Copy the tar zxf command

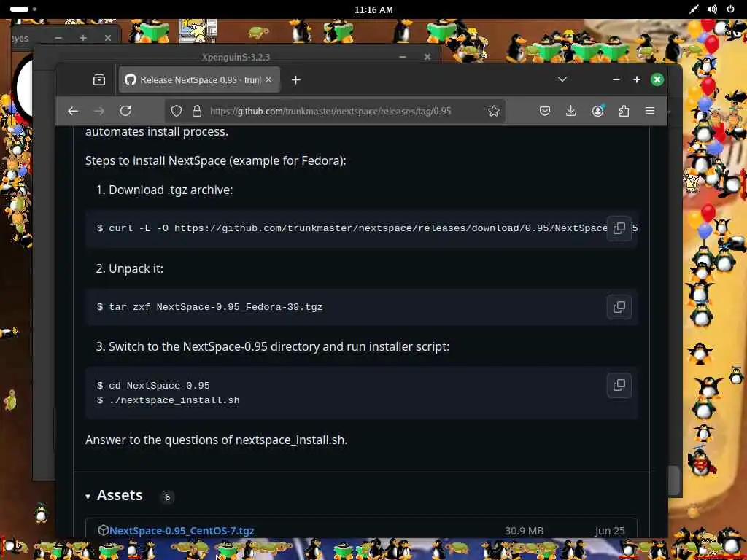click(619, 307)
